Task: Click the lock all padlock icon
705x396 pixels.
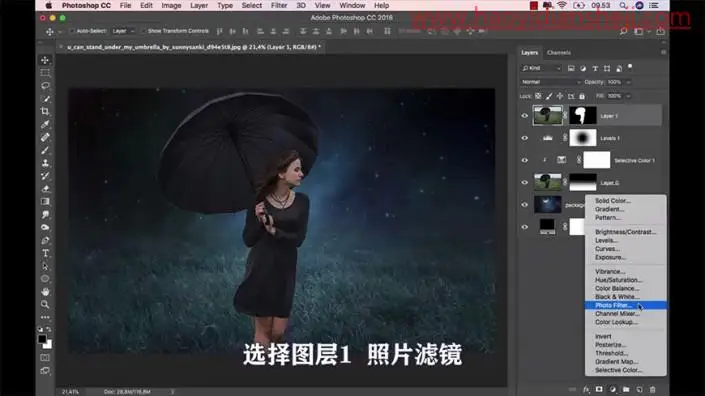Action: (x=582, y=96)
